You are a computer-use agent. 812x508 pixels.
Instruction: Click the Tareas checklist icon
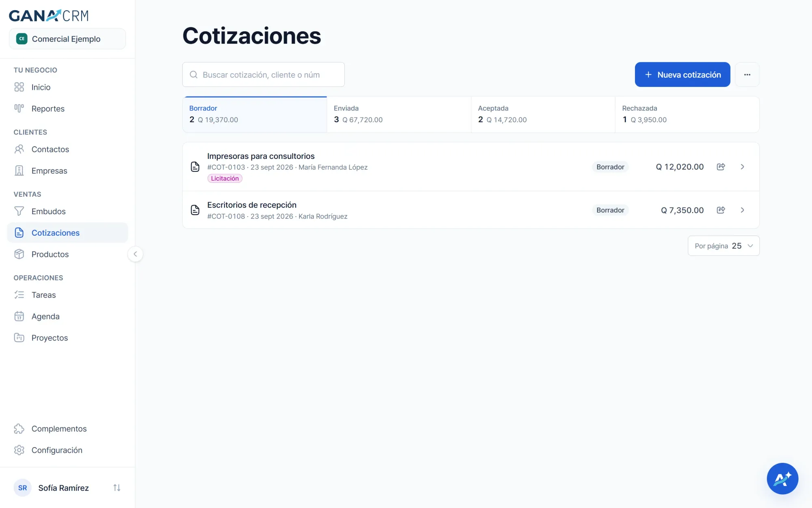tap(19, 295)
